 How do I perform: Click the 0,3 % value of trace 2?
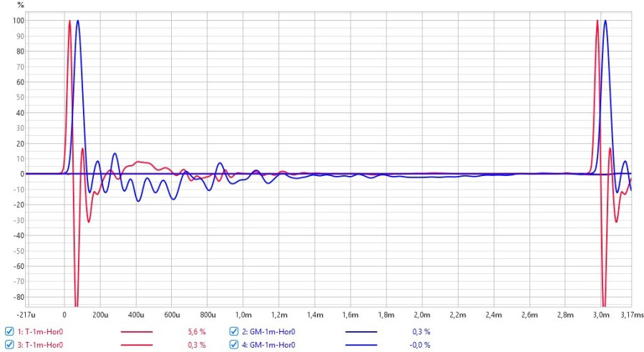click(x=421, y=332)
